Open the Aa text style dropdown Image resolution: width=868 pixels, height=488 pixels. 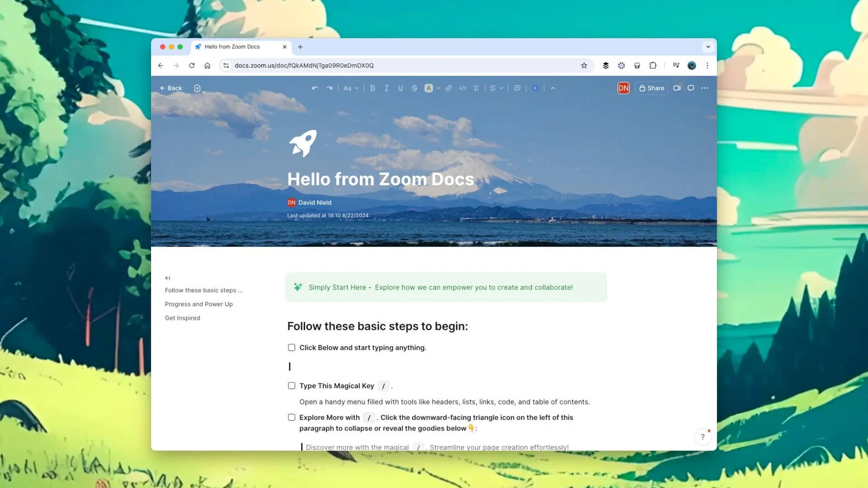351,88
